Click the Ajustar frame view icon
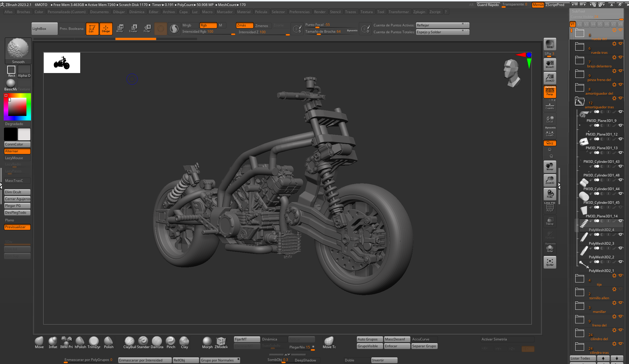Image resolution: width=629 pixels, height=364 pixels. pos(550,262)
